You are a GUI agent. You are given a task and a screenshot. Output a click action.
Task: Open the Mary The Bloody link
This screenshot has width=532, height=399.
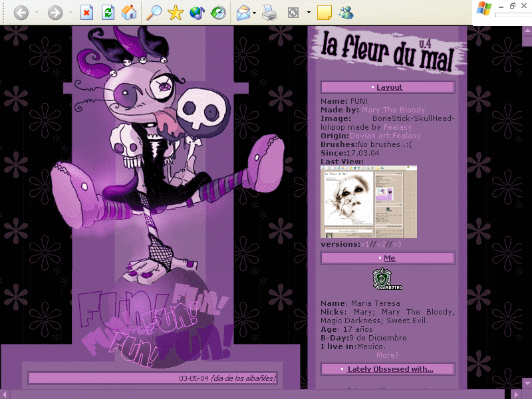(393, 110)
